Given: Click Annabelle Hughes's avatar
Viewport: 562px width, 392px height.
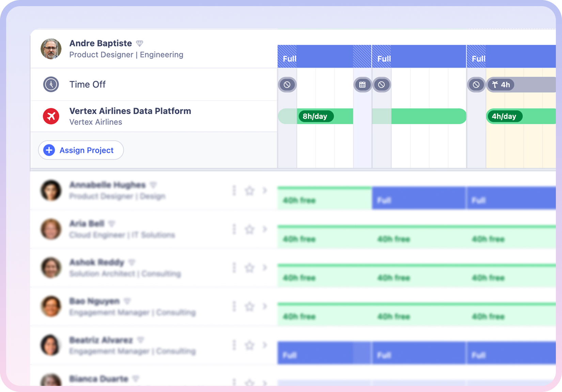Looking at the screenshot, I should click(51, 191).
